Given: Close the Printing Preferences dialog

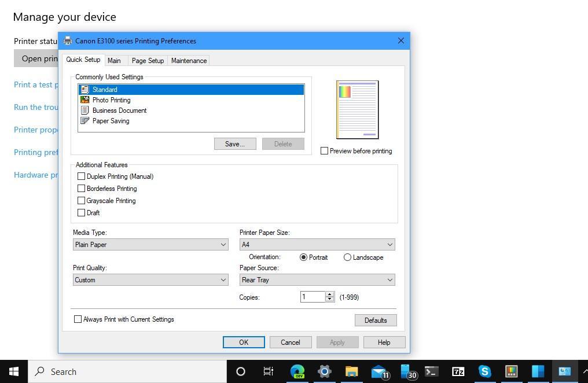Looking at the screenshot, I should 401,40.
